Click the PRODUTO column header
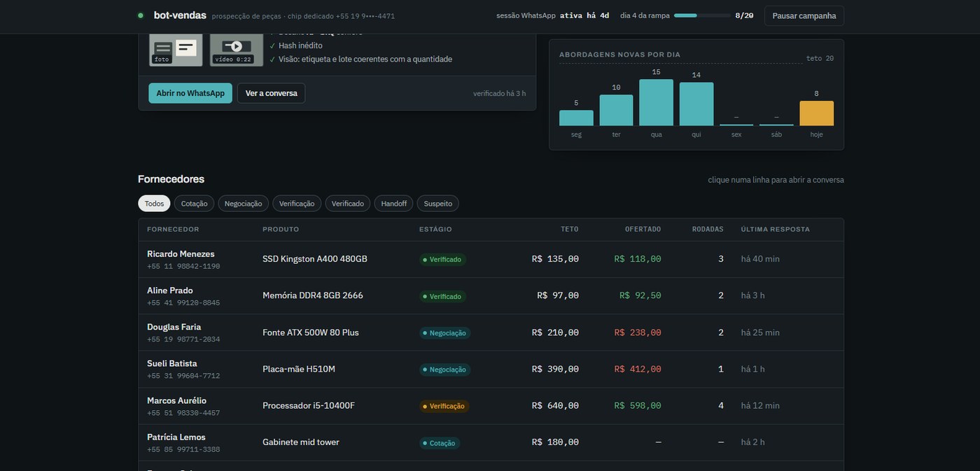980x471 pixels. (281, 230)
